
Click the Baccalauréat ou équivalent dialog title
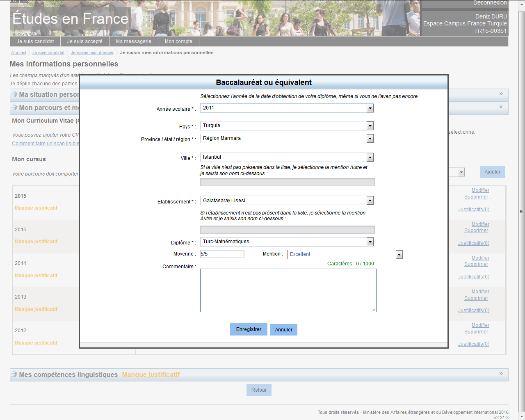pos(264,82)
